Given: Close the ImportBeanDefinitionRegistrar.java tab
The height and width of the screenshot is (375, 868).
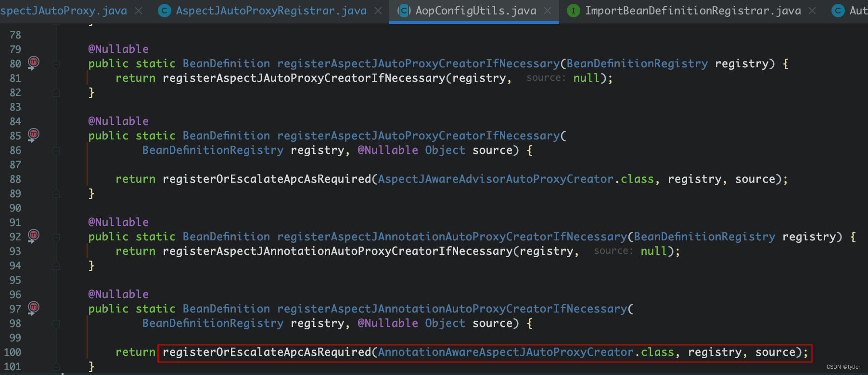Looking at the screenshot, I should pyautogui.click(x=812, y=11).
